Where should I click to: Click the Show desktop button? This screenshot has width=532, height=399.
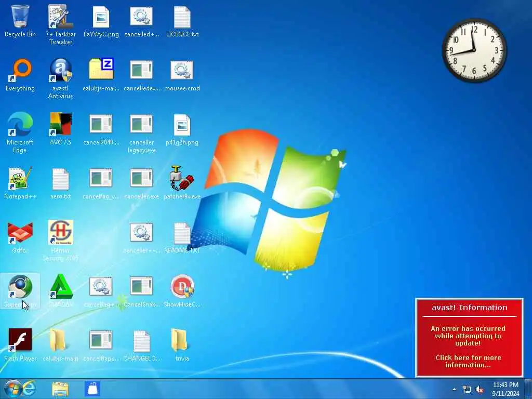point(528,389)
